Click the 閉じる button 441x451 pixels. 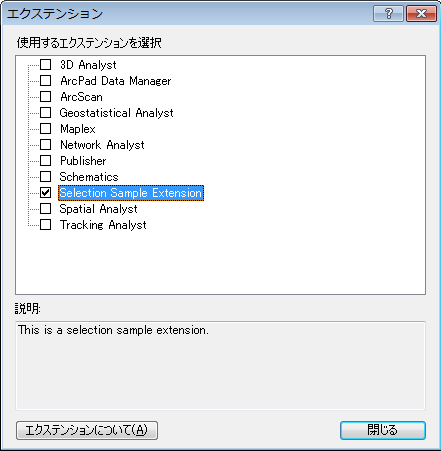(x=383, y=430)
